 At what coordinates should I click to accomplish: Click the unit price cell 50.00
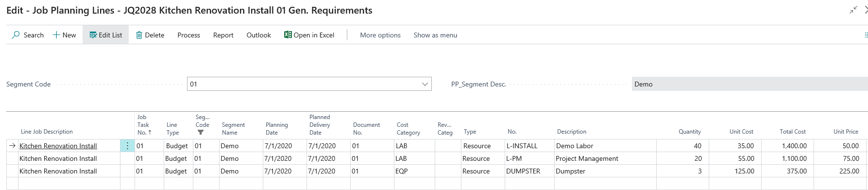click(x=840, y=146)
